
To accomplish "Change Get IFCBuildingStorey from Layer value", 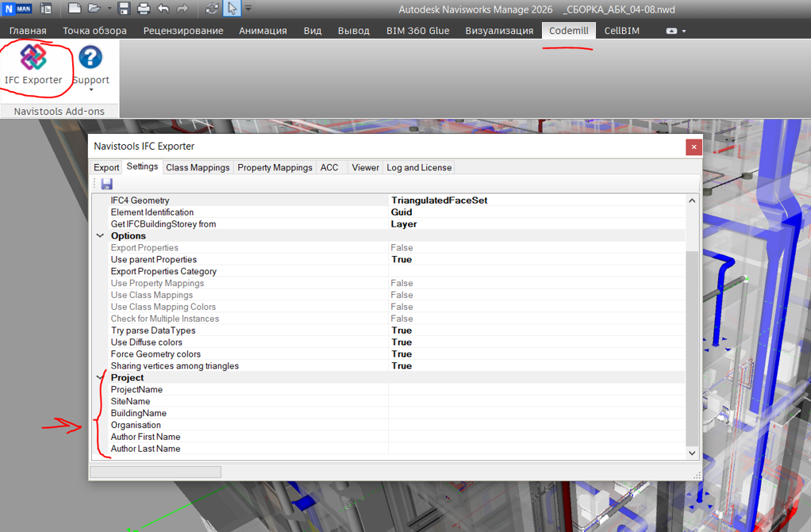I will [x=537, y=224].
